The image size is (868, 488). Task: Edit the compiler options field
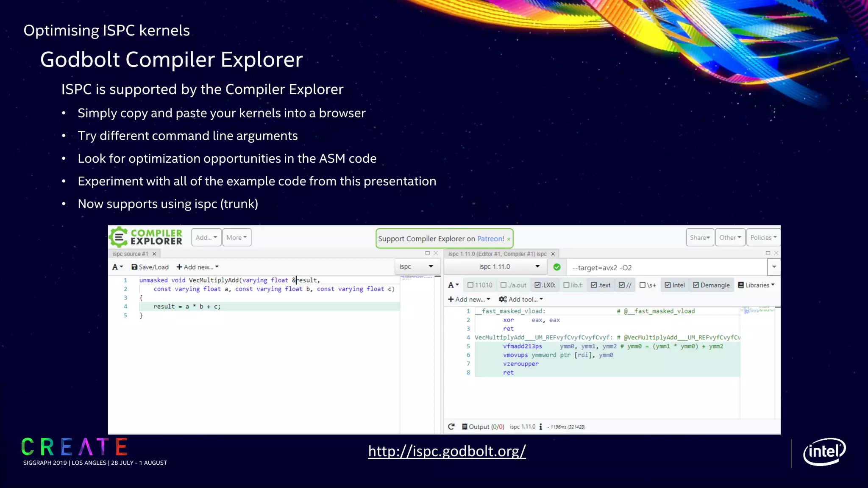coord(667,267)
